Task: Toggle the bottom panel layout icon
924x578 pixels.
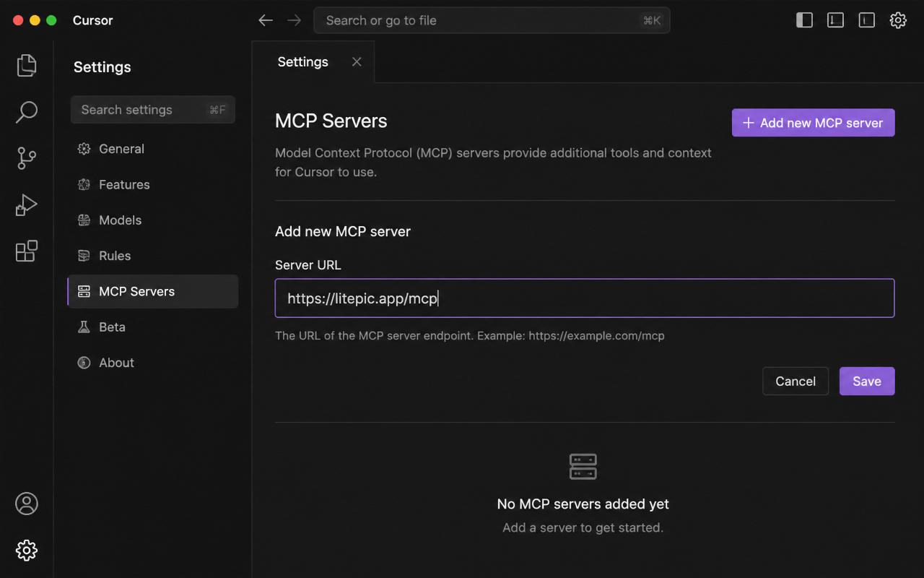Action: (835, 20)
